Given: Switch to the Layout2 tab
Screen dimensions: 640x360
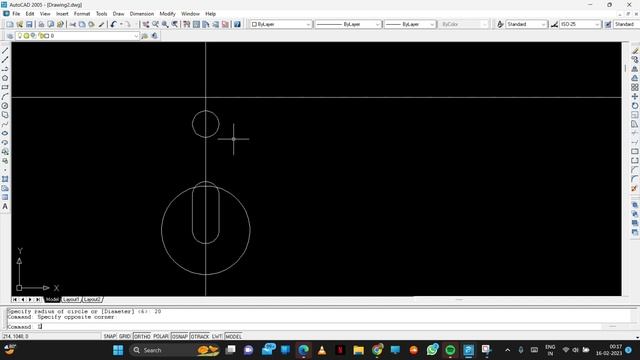Looking at the screenshot, I should coord(92,300).
